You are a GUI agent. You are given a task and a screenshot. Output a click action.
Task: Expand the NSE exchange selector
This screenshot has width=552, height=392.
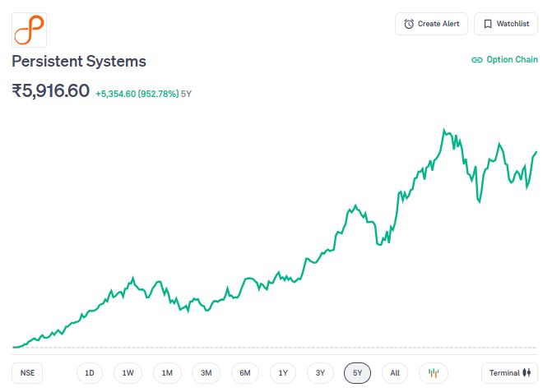pyautogui.click(x=28, y=373)
